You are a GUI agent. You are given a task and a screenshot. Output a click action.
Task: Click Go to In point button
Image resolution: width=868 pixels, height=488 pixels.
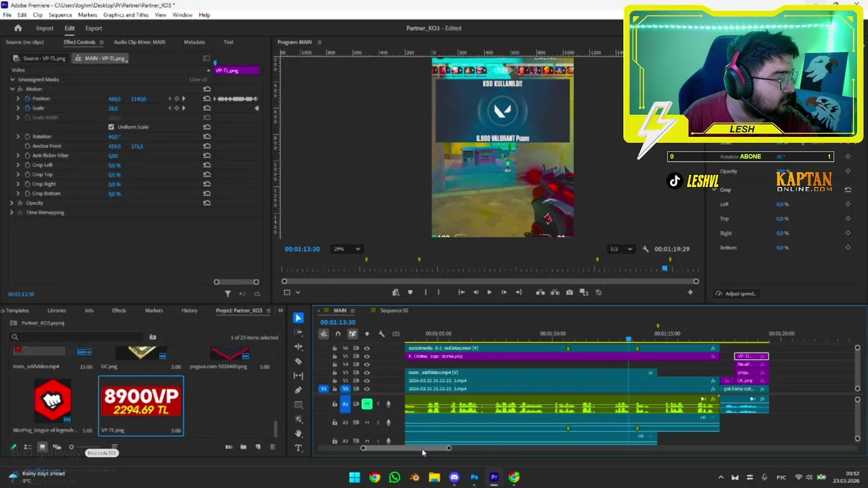pos(461,292)
